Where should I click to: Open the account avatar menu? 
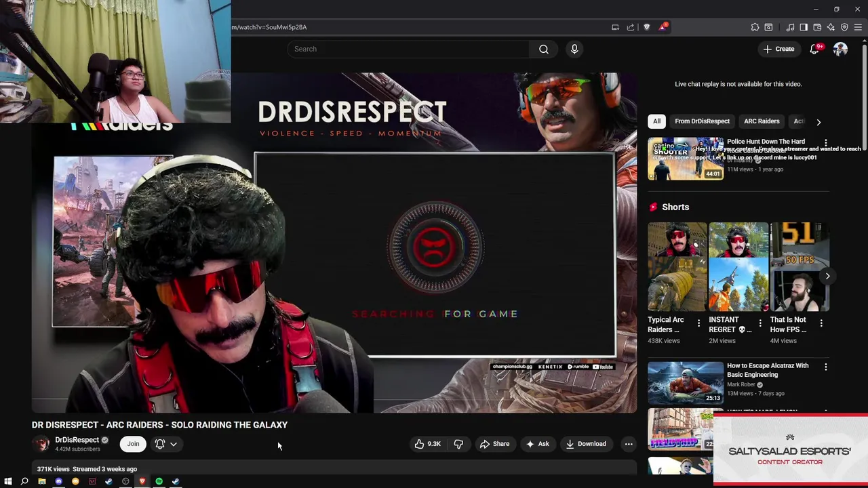tap(841, 49)
